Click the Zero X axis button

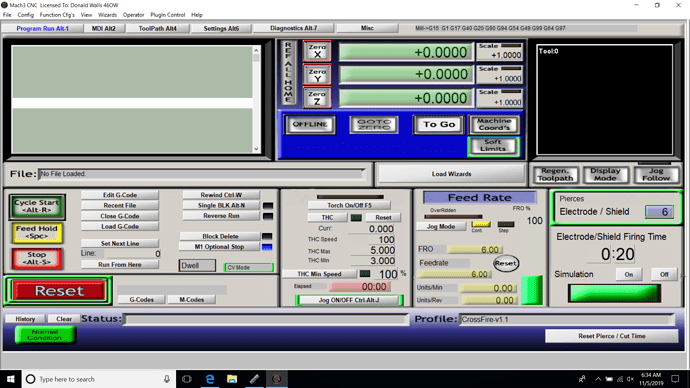tap(317, 51)
